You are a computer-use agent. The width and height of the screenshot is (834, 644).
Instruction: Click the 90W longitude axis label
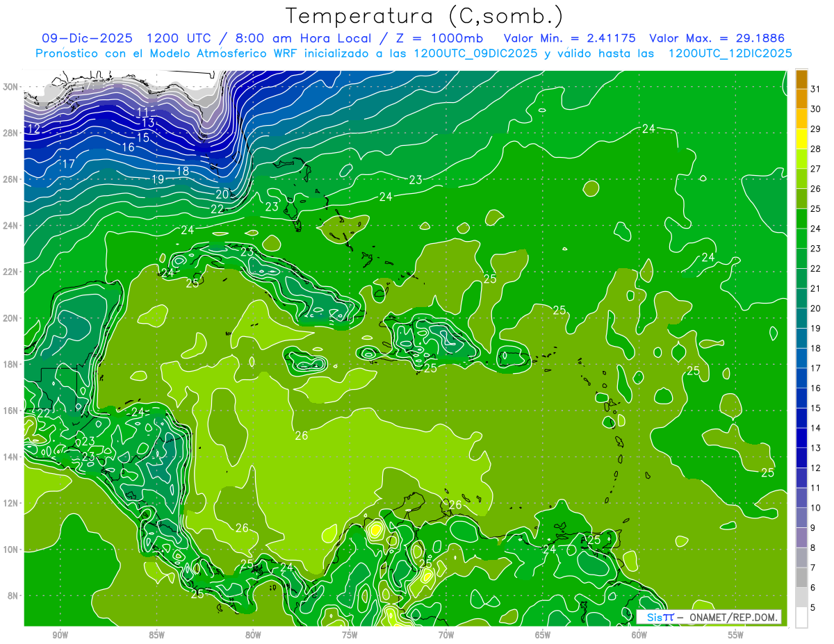60,635
